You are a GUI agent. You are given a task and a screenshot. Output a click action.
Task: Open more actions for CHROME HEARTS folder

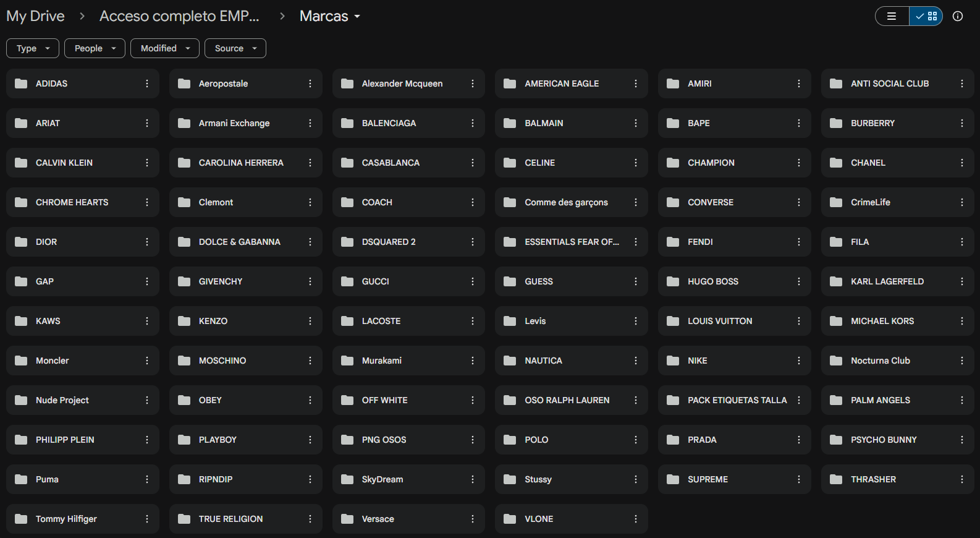coord(147,202)
